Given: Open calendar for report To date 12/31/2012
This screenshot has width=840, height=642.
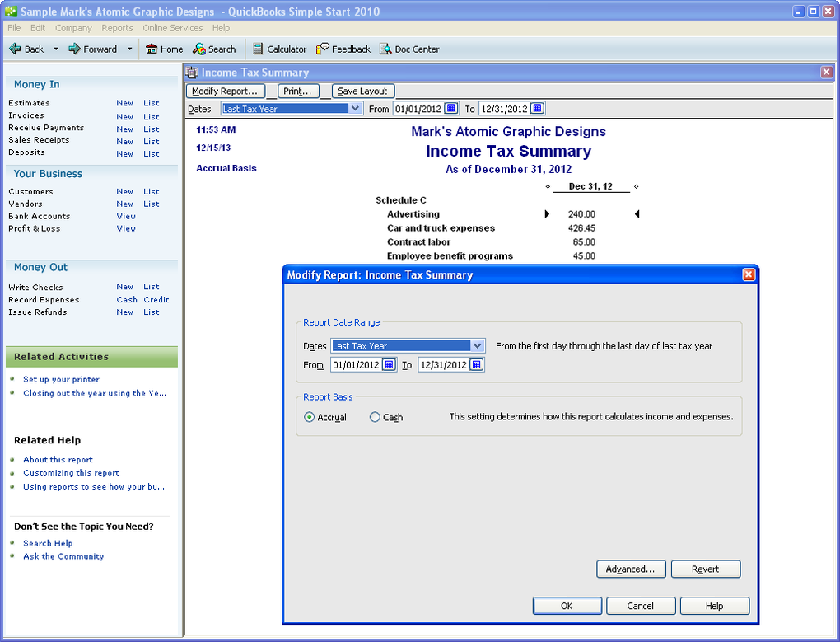Looking at the screenshot, I should tap(537, 108).
